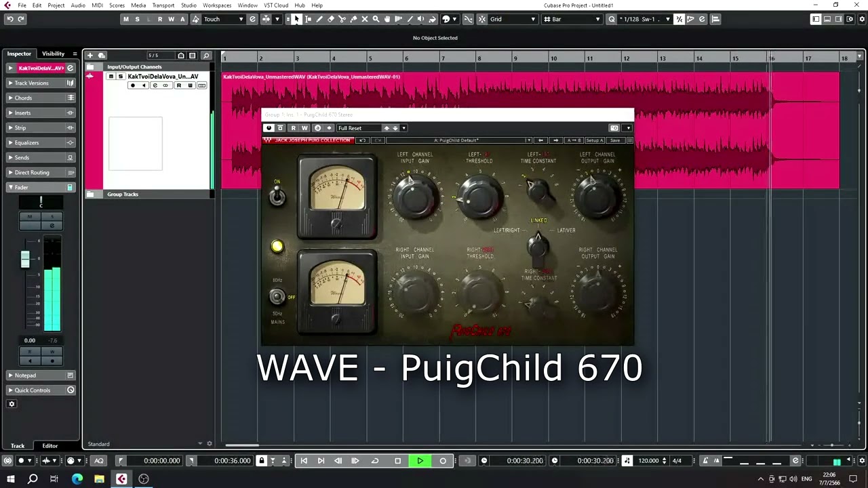This screenshot has height=488, width=868.
Task: Open the Project menu
Action: click(x=56, y=5)
